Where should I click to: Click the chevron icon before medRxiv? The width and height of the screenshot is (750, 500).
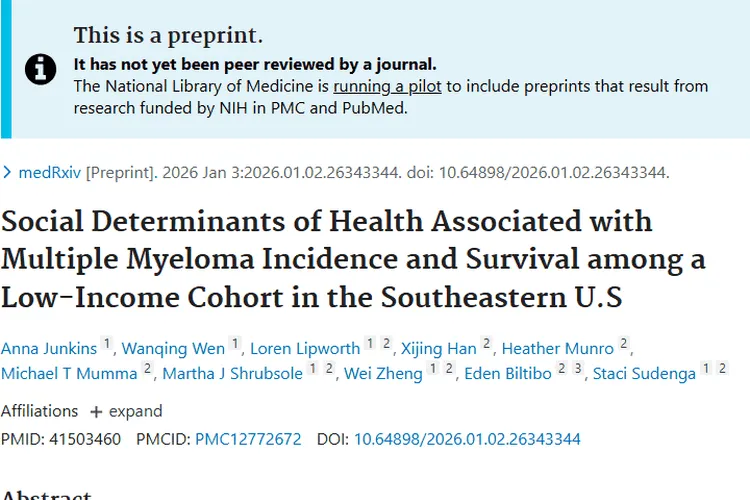(x=8, y=172)
